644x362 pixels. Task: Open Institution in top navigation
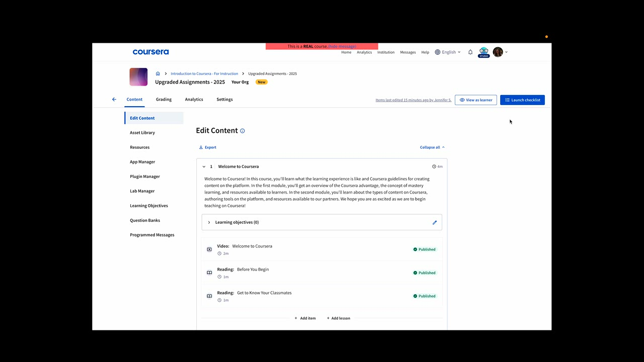[386, 52]
